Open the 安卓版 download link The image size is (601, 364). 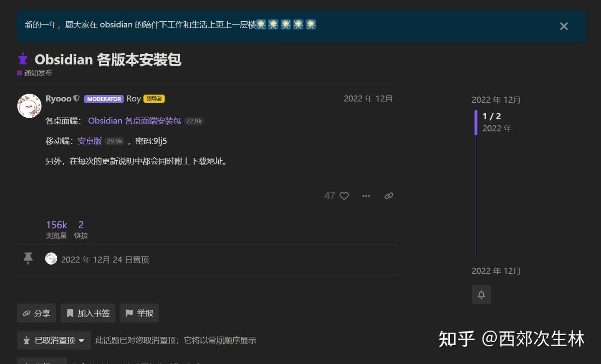click(x=89, y=141)
